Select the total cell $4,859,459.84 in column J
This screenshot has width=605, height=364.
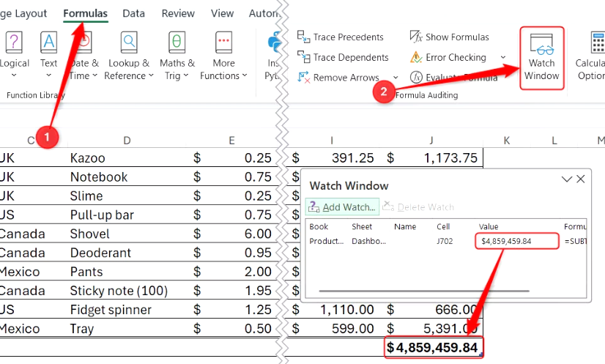pyautogui.click(x=434, y=347)
